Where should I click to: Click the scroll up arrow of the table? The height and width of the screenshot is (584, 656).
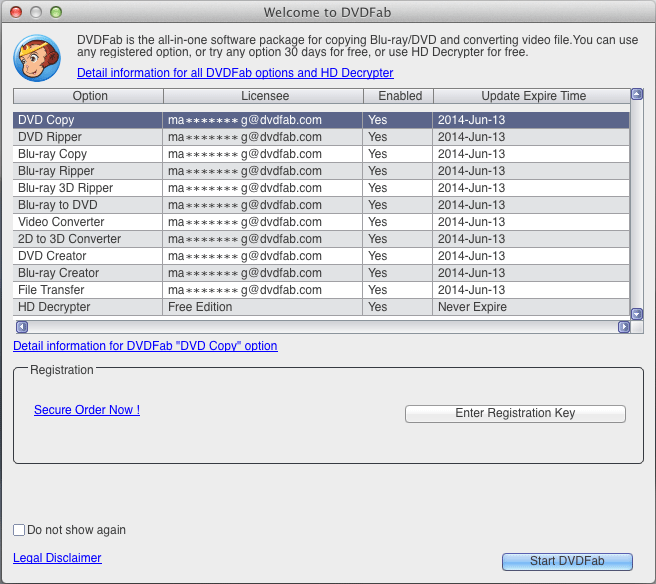point(637,94)
